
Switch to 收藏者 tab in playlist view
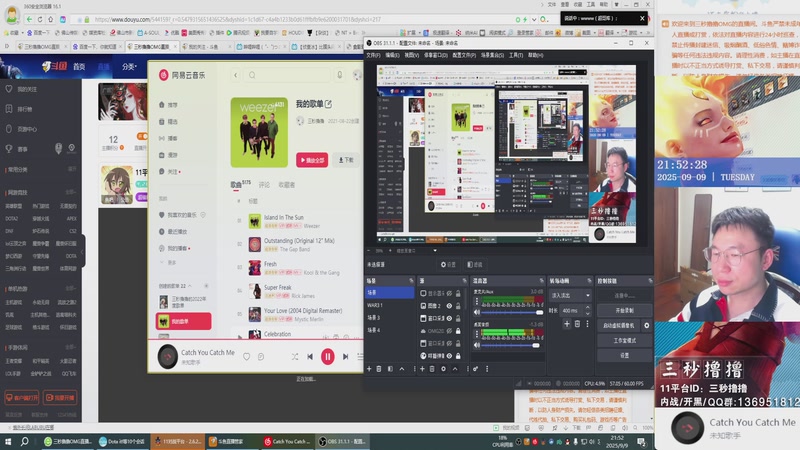287,185
